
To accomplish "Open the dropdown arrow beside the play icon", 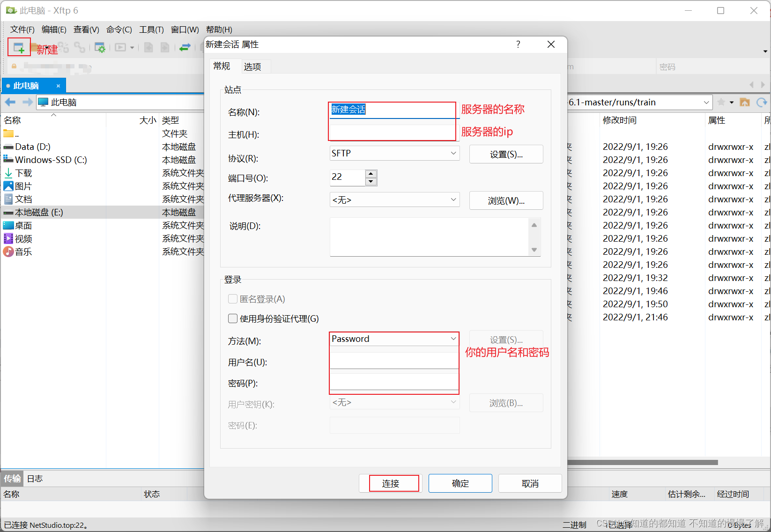I will click(132, 48).
